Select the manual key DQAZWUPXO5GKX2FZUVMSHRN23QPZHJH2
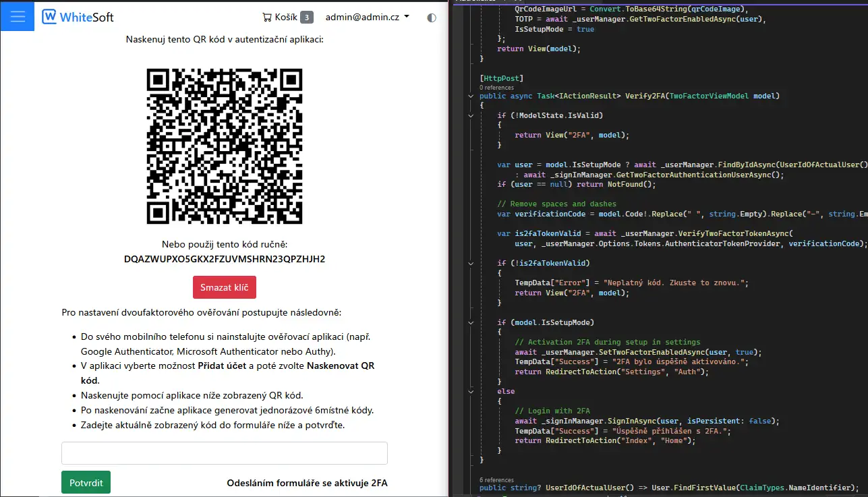 pyautogui.click(x=225, y=259)
